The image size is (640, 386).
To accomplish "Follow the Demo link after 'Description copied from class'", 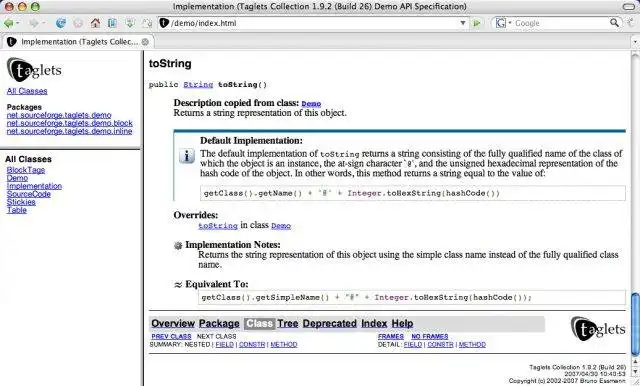I will (x=311, y=104).
